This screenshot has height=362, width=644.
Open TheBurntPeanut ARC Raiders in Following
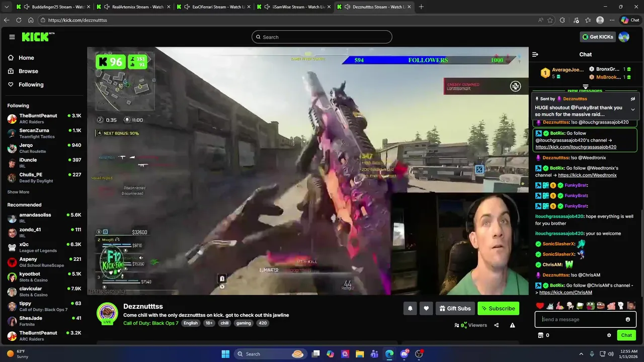pos(44,119)
